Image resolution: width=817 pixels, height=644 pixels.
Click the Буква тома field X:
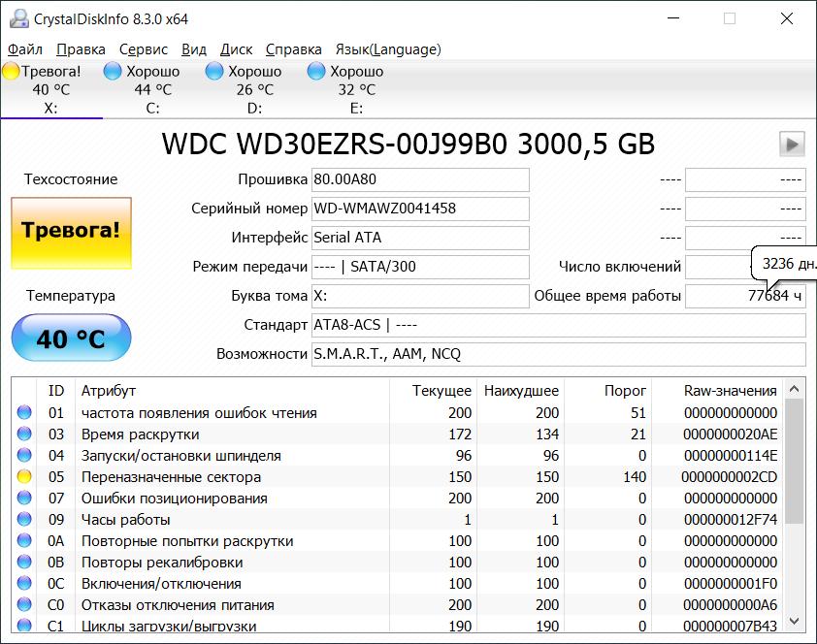(420, 296)
